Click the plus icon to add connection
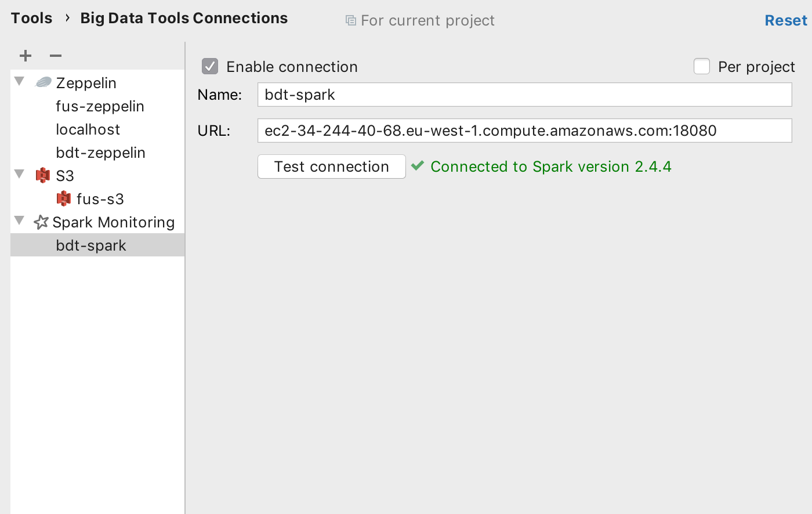812x514 pixels. coord(26,56)
